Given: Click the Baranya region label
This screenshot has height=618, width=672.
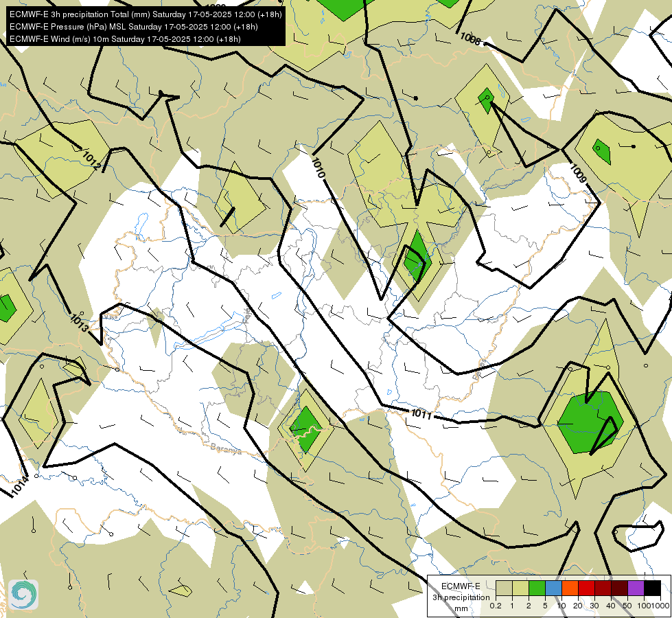Looking at the screenshot, I should (x=226, y=449).
